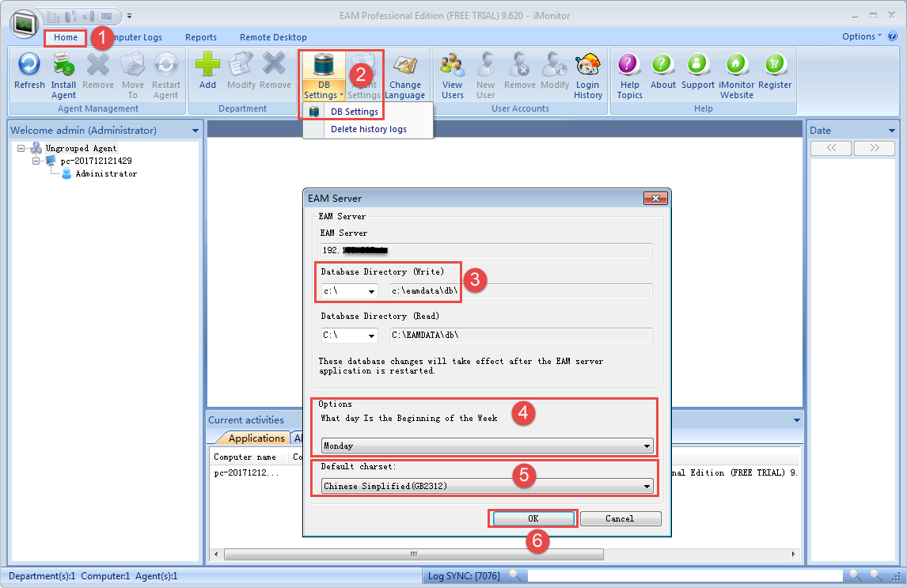Click the read database directory path field
This screenshot has width=907, height=588.
pos(522,336)
